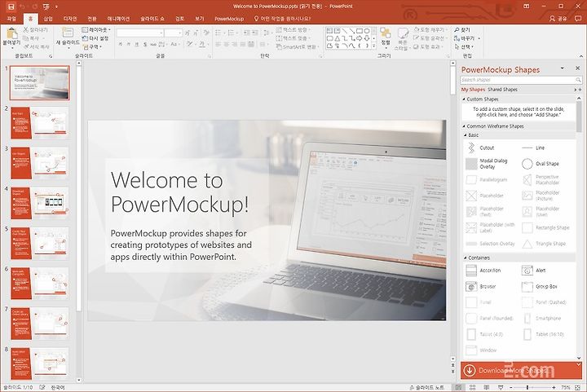The image size is (587, 392).
Task: Open the Design (디자인) ribbon tab
Action: pos(70,18)
